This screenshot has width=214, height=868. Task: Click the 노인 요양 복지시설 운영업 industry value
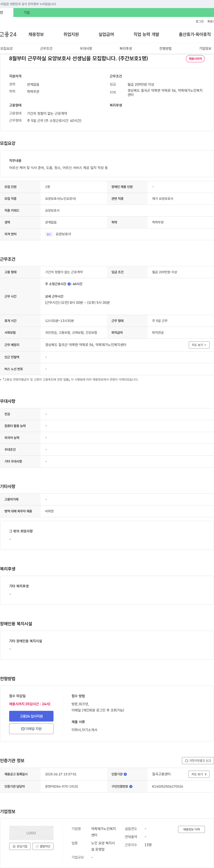click(x=103, y=846)
